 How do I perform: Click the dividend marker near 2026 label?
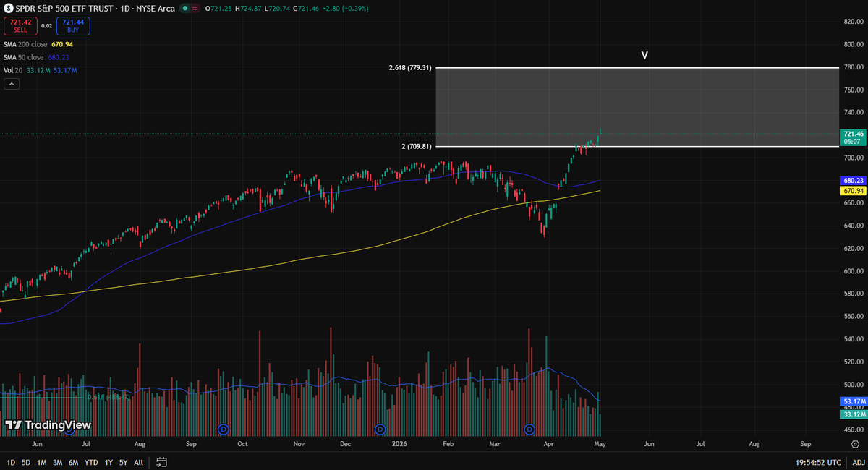(x=381, y=430)
